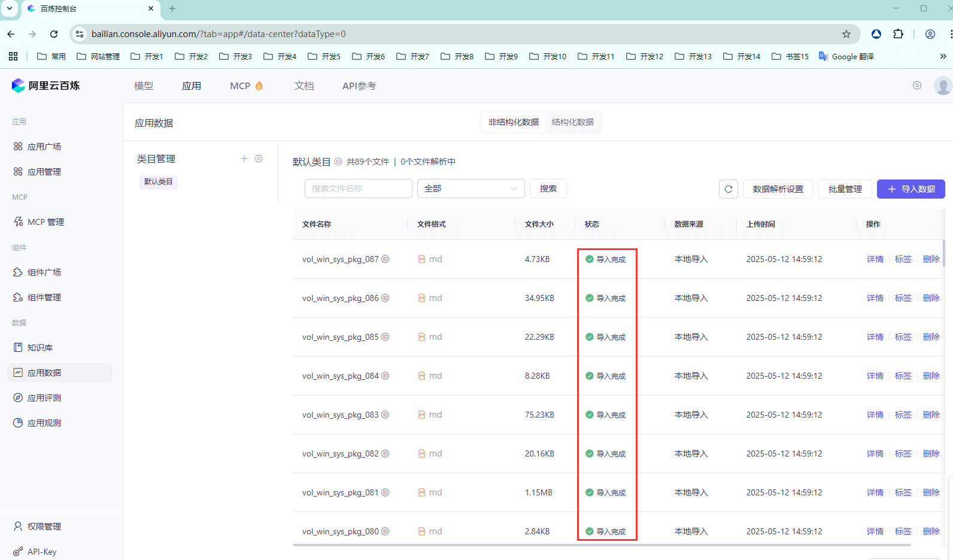Screen dimensions: 953x560
Task: Select 应用数据 in the sidebar
Action: point(60,373)
